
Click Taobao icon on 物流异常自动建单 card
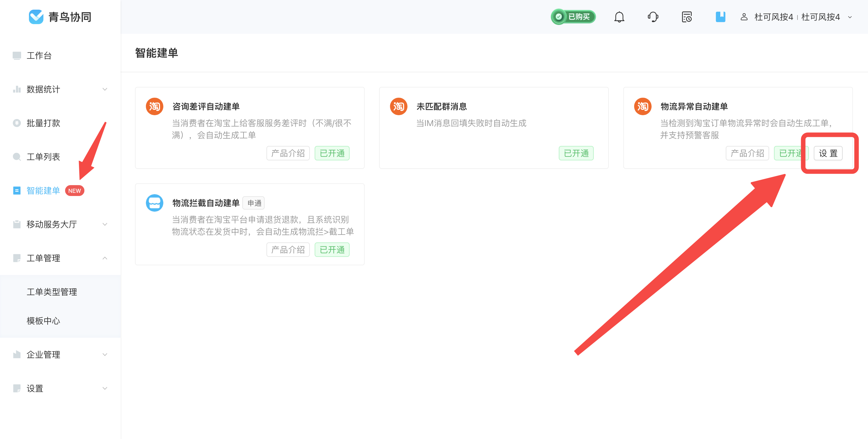point(642,106)
